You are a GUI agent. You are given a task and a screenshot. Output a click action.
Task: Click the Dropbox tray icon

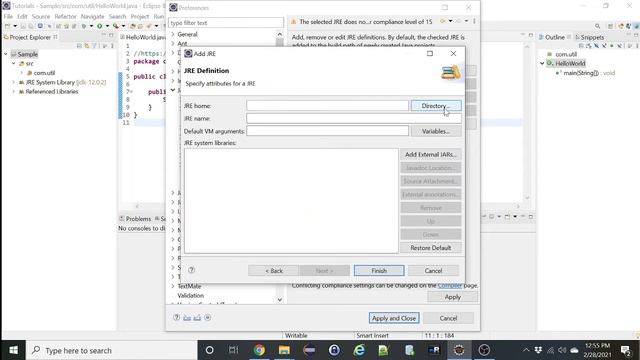[x=538, y=350]
